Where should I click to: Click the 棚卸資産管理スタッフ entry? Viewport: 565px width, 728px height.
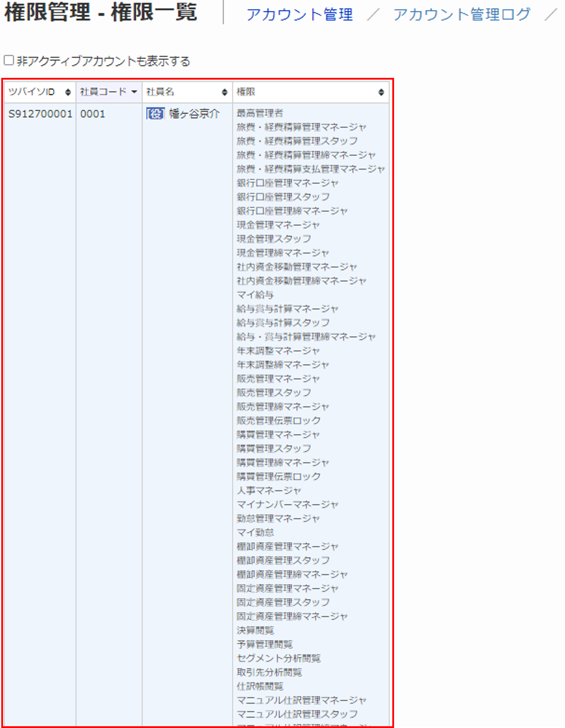coord(283,561)
